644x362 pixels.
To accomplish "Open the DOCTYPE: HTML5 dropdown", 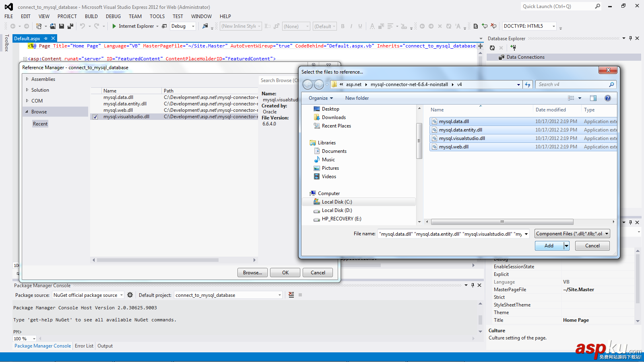I will (554, 26).
